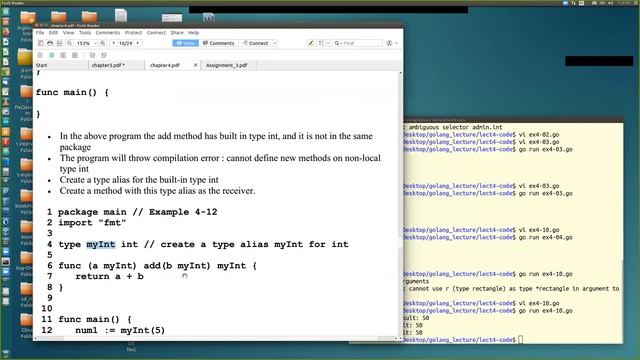
Task: Open third orange folder on desktop top row
Action: (89, 17)
